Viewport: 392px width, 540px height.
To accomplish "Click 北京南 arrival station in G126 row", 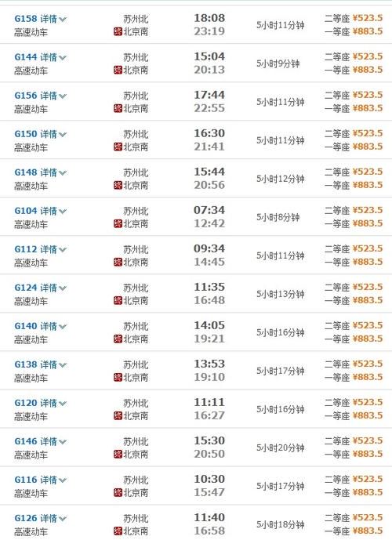I will tap(136, 531).
